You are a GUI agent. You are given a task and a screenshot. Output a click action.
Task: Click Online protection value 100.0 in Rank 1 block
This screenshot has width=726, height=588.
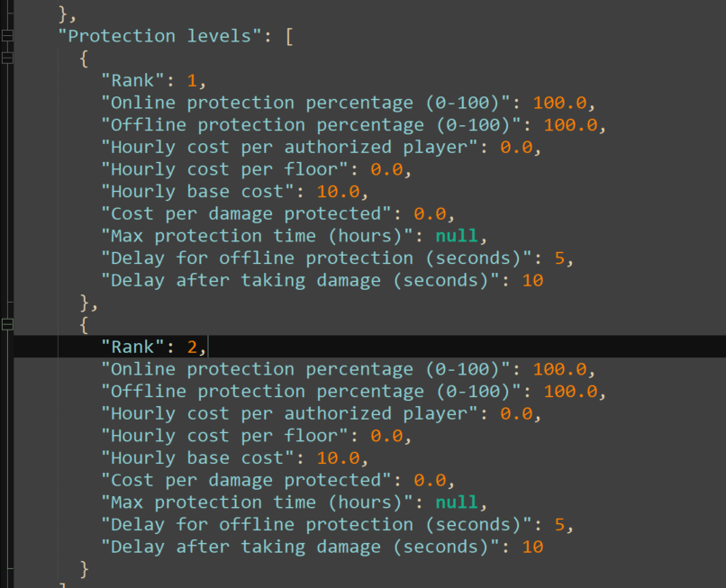[x=559, y=103]
